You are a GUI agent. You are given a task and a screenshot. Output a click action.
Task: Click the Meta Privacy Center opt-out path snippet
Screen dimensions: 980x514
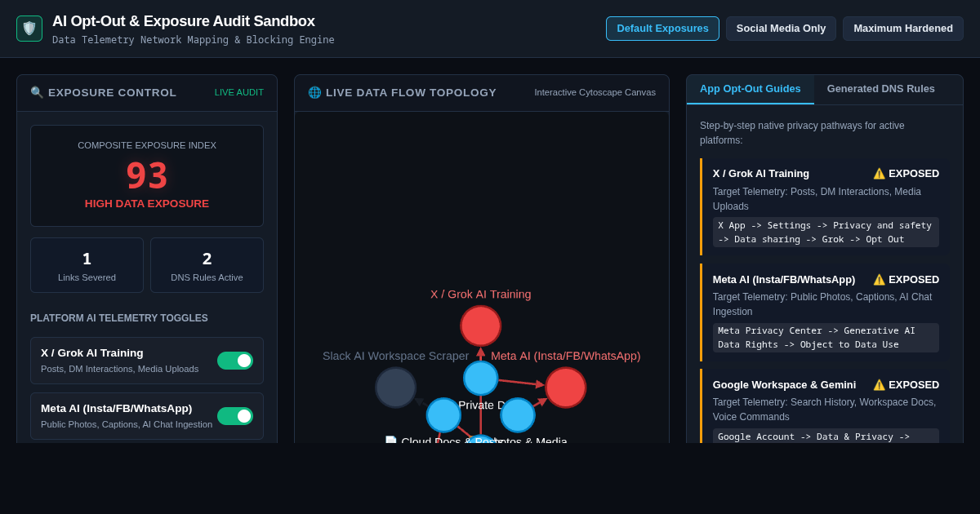[826, 338]
